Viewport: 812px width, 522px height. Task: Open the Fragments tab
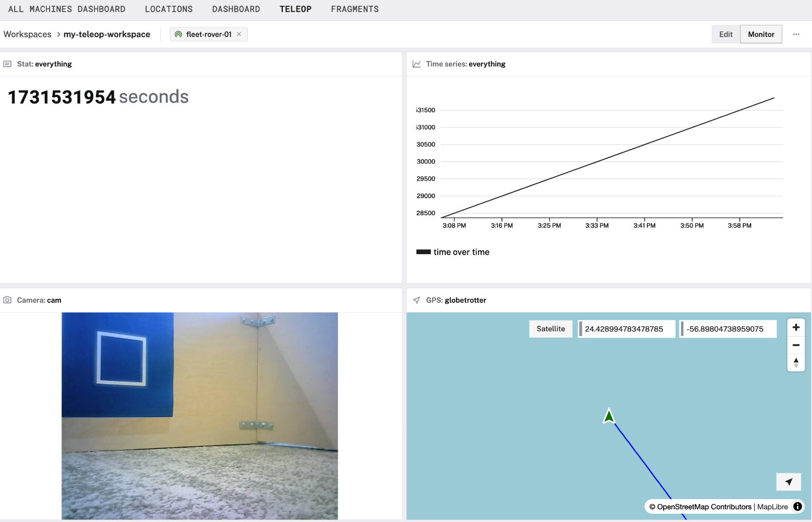354,9
